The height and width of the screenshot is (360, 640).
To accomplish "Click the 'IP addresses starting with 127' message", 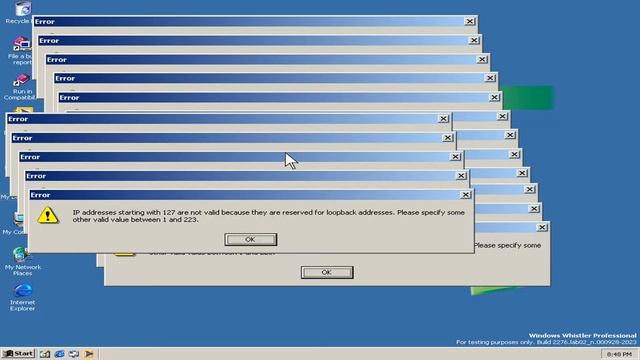I will tap(268, 216).
